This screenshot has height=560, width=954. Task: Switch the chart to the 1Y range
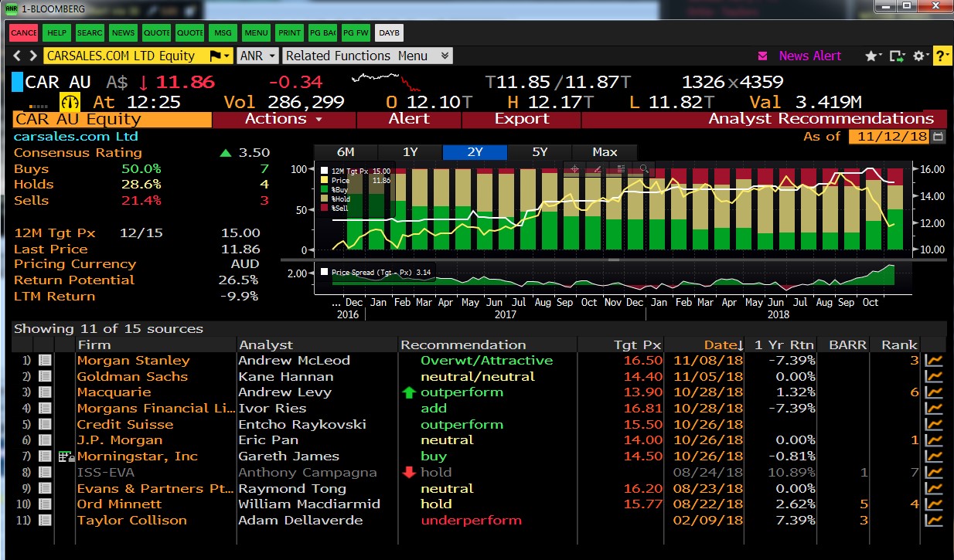(410, 152)
